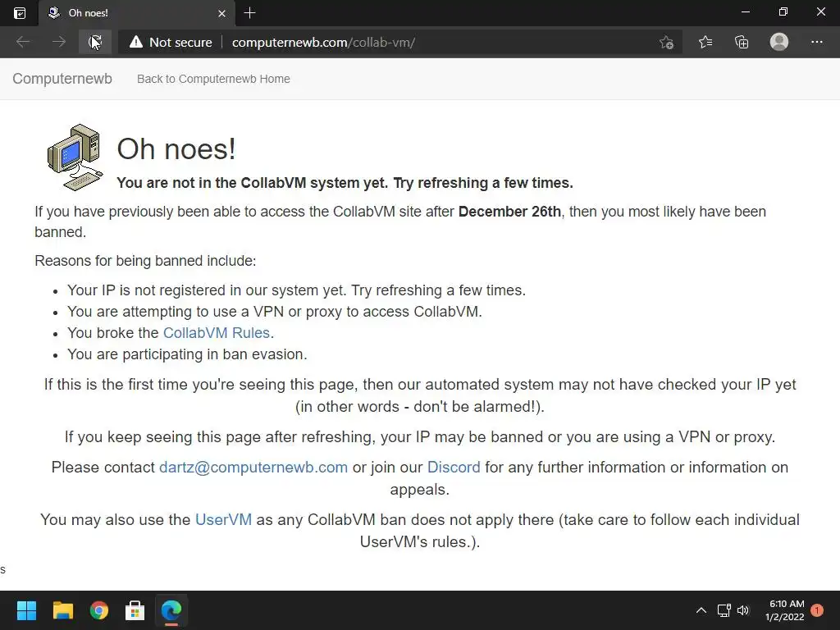Click 'Reasons for being banned include:' text

(145, 261)
